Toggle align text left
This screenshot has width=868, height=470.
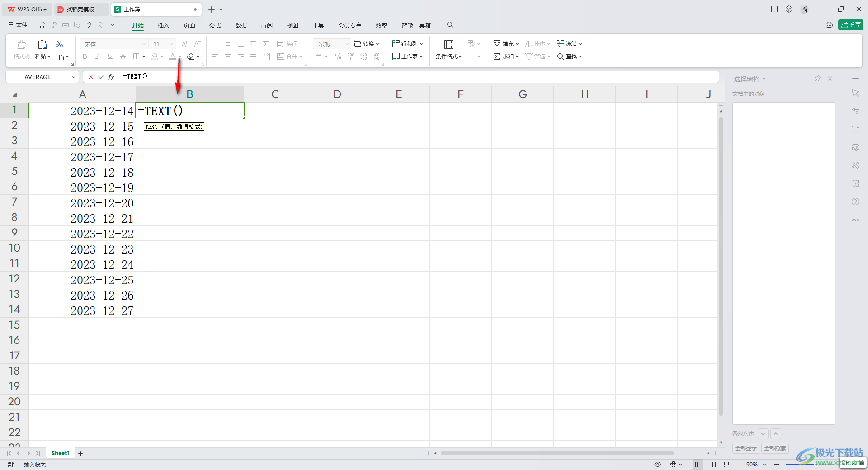point(215,56)
